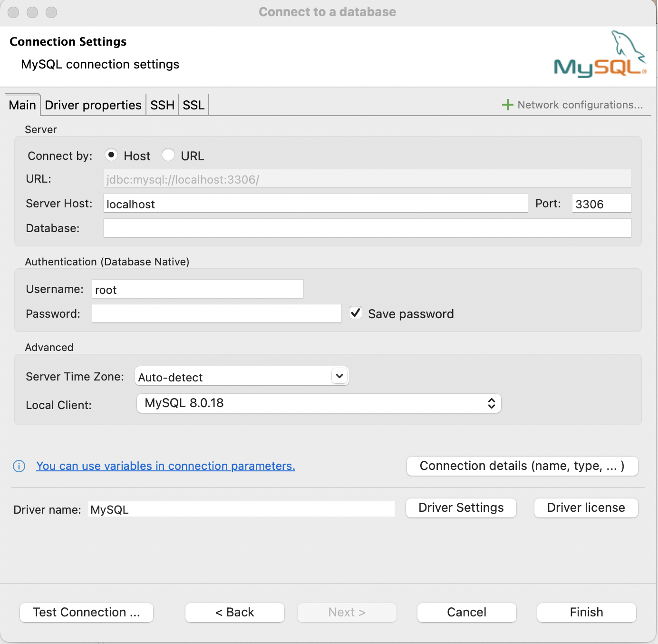Click the disabled jdbc URL field
This screenshot has height=644, width=658.
click(368, 179)
